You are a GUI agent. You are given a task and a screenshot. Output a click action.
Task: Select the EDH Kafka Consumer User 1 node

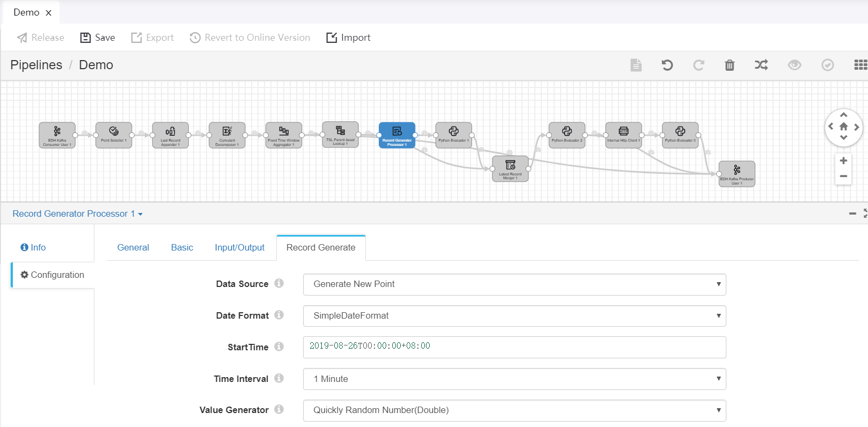tap(57, 135)
